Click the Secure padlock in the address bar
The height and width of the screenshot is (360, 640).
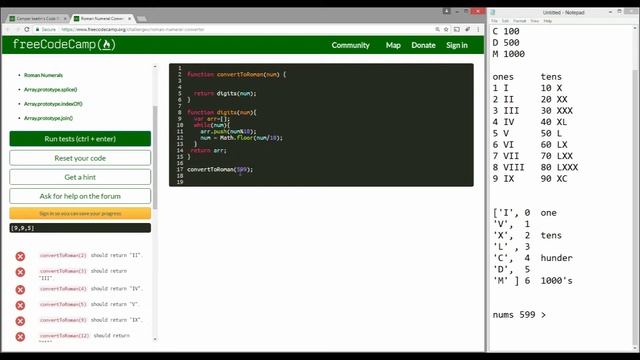click(x=38, y=29)
